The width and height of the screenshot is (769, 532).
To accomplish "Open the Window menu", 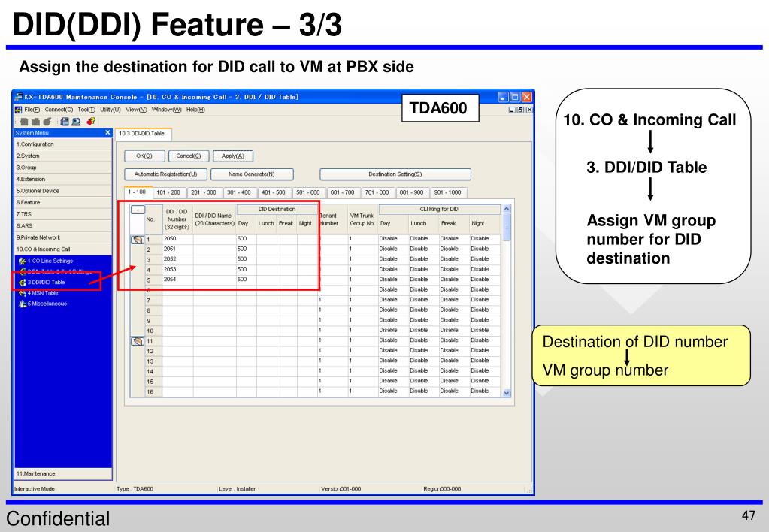I will pyautogui.click(x=167, y=110).
